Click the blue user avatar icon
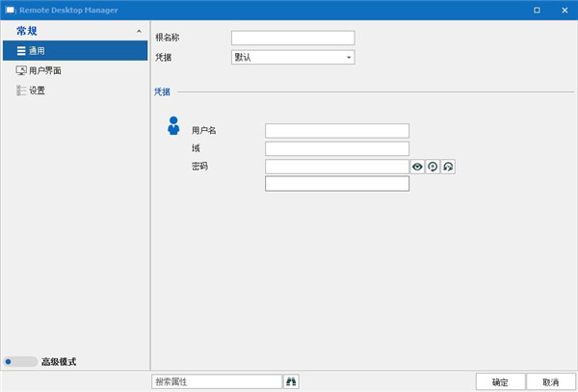 [173, 125]
